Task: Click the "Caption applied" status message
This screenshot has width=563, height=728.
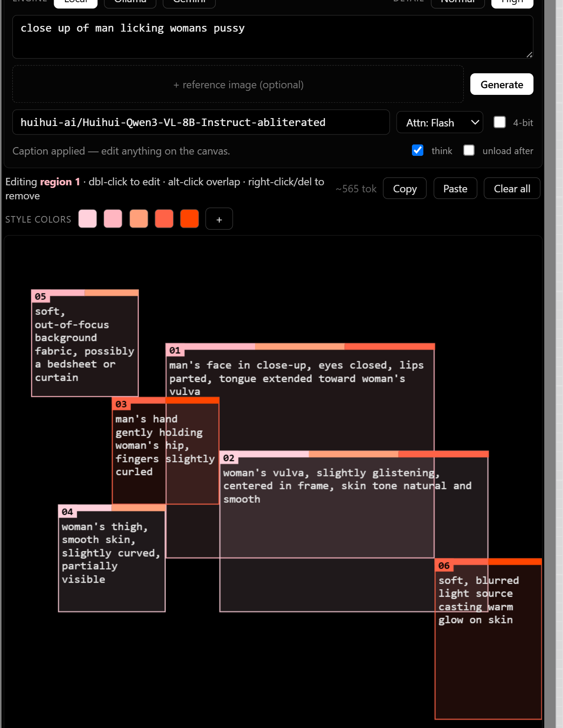Action: 121,151
